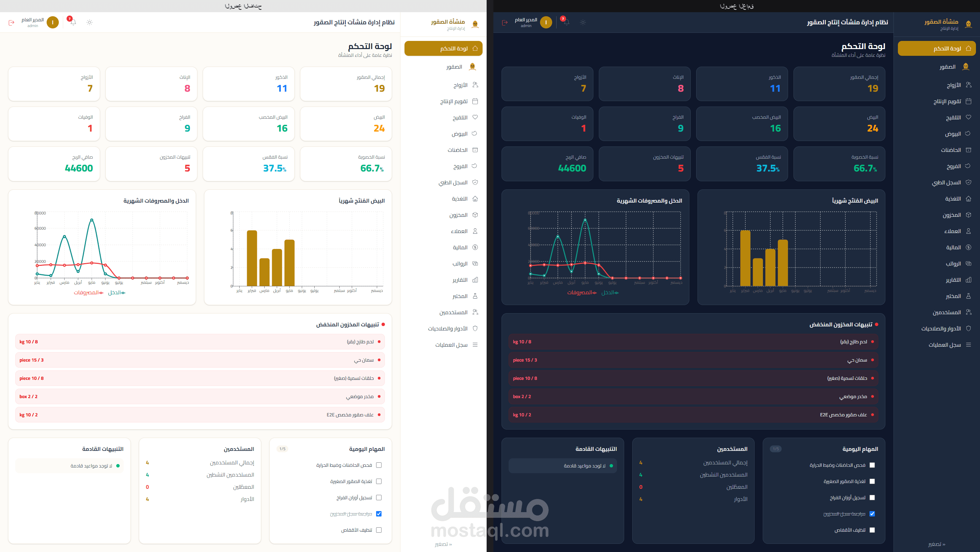The width and height of the screenshot is (980, 552).
Task: Click the dollar icon beside المالية in light sidebar
Action: coord(475,248)
